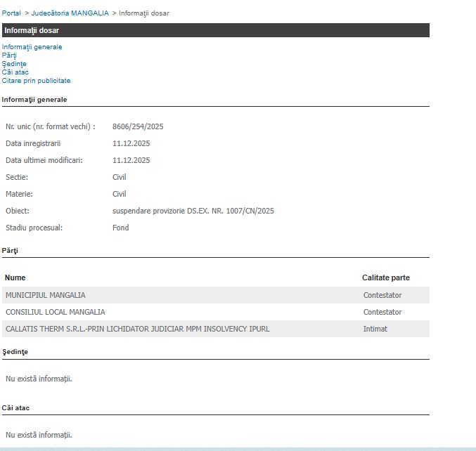476x451 pixels.
Task: Open the Căi atac navigation link
Action: pyautogui.click(x=15, y=72)
